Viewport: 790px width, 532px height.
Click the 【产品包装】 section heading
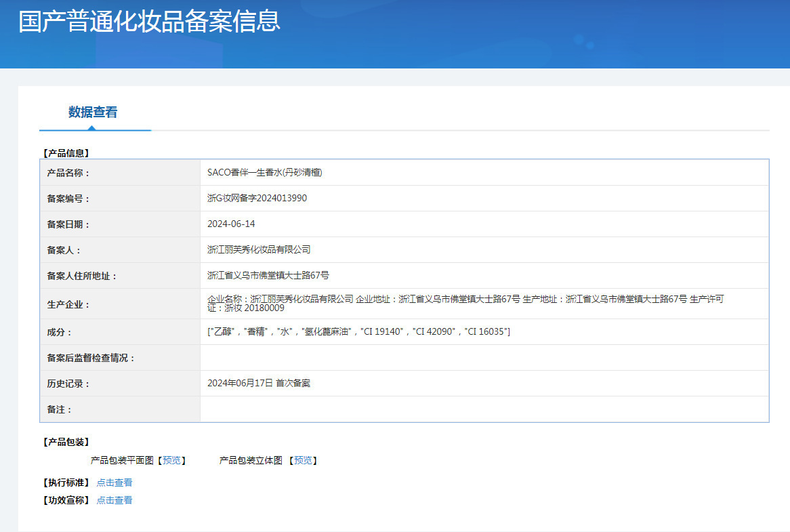[66, 442]
